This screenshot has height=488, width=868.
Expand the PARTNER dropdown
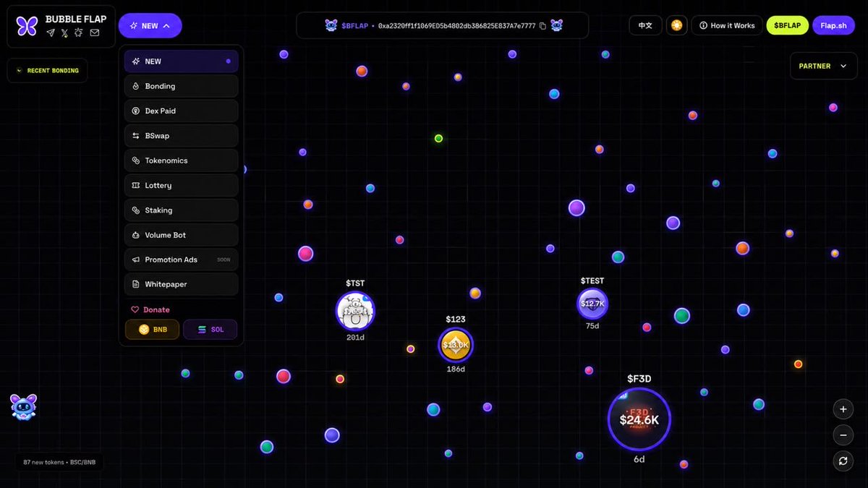tap(823, 66)
